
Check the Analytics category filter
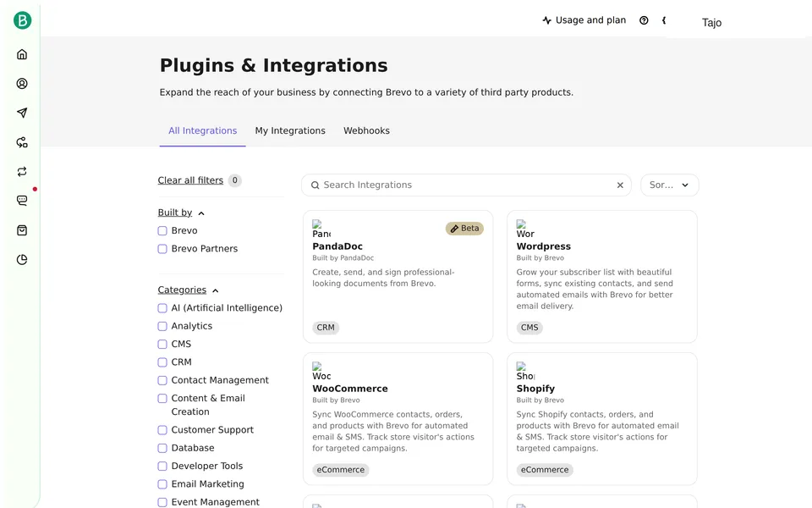[162, 326]
